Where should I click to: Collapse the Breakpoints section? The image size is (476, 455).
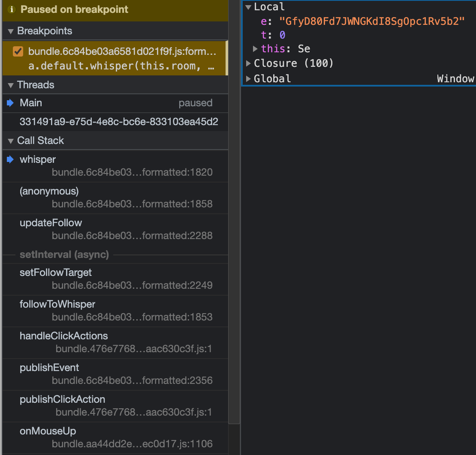[11, 31]
